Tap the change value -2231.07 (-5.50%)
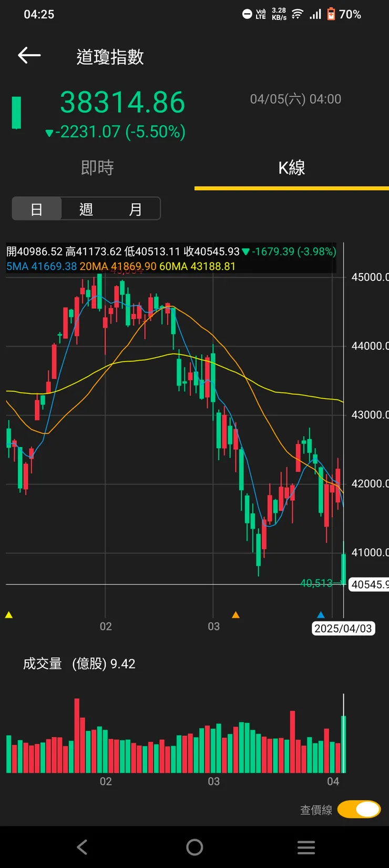This screenshot has height=868, width=389. 116,132
